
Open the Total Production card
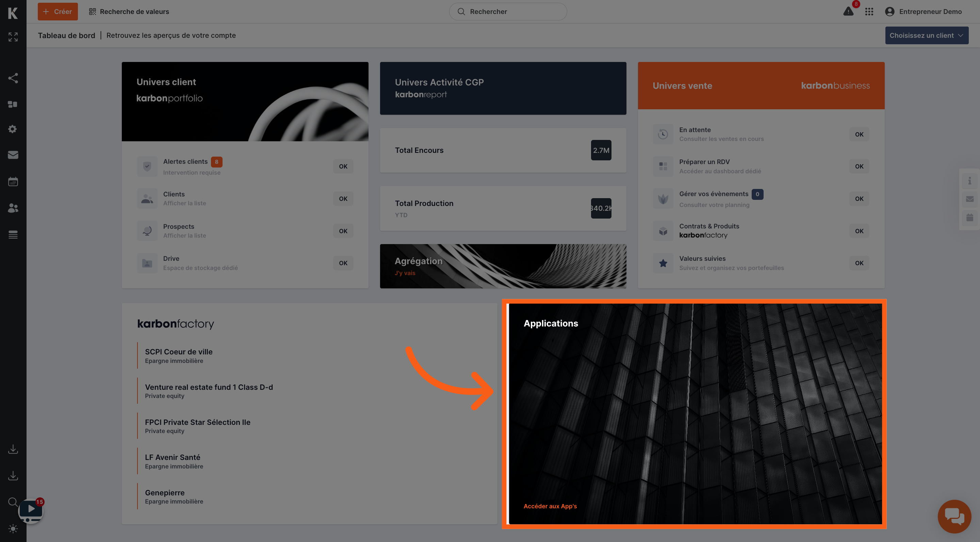[x=503, y=208]
